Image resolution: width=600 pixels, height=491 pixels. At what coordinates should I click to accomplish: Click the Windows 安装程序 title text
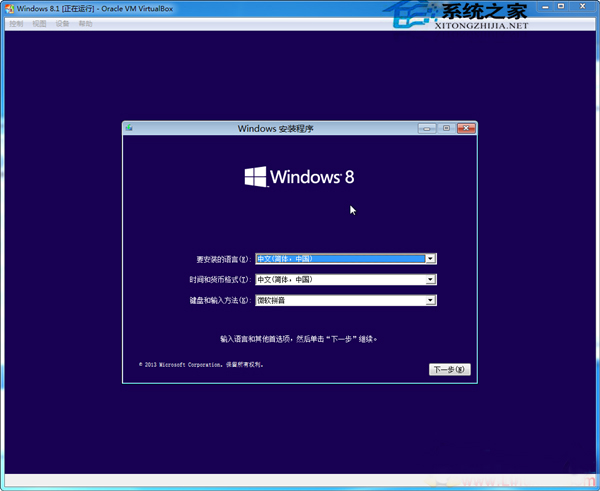(276, 129)
